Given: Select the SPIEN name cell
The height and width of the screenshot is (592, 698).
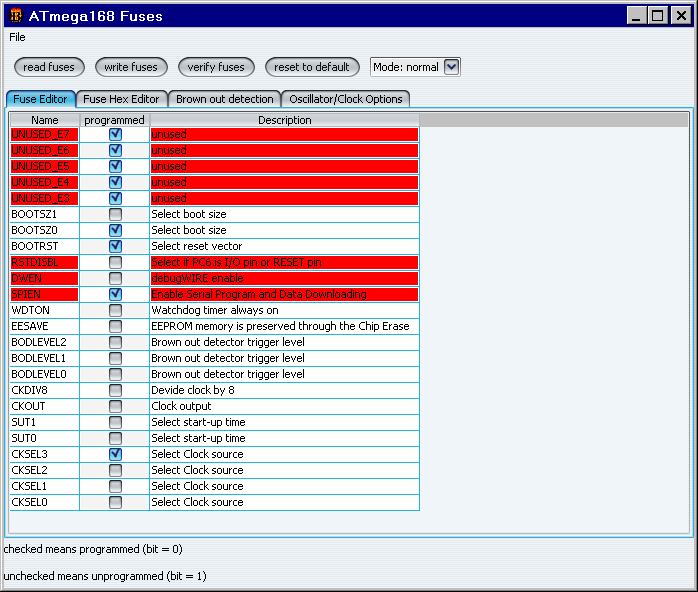Looking at the screenshot, I should point(45,295).
